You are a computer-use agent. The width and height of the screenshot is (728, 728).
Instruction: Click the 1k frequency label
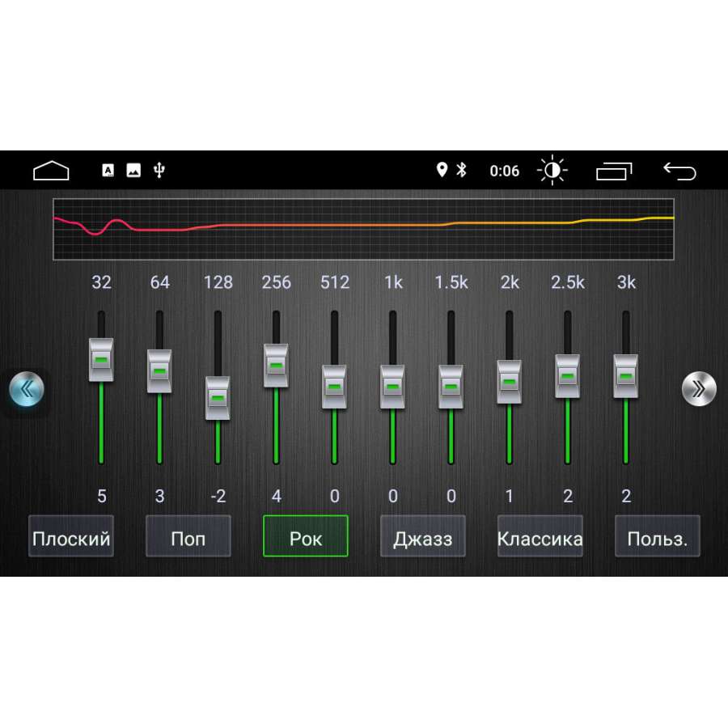393,282
